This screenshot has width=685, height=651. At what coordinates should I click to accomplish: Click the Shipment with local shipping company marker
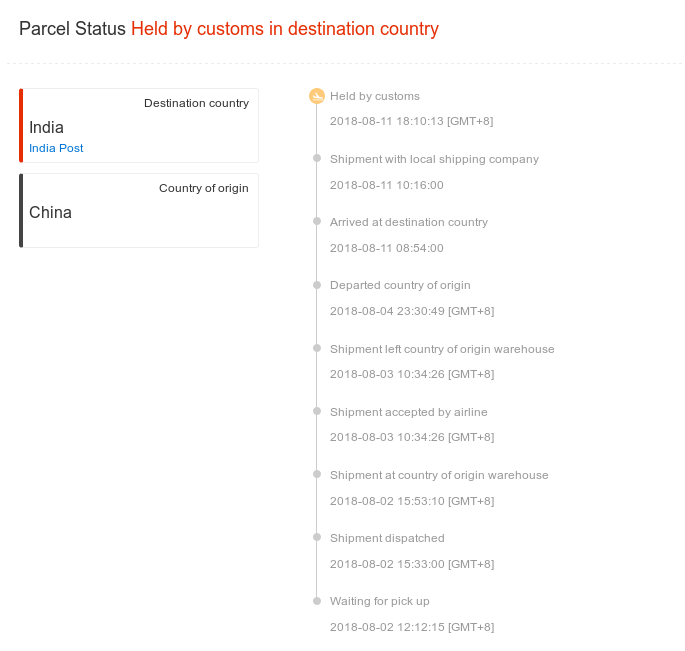tap(317, 158)
